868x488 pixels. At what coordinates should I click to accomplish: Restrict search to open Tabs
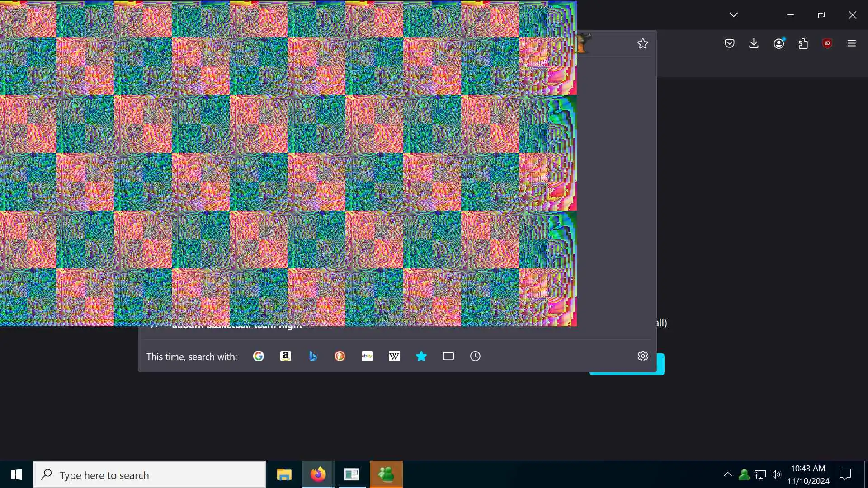[x=448, y=357]
